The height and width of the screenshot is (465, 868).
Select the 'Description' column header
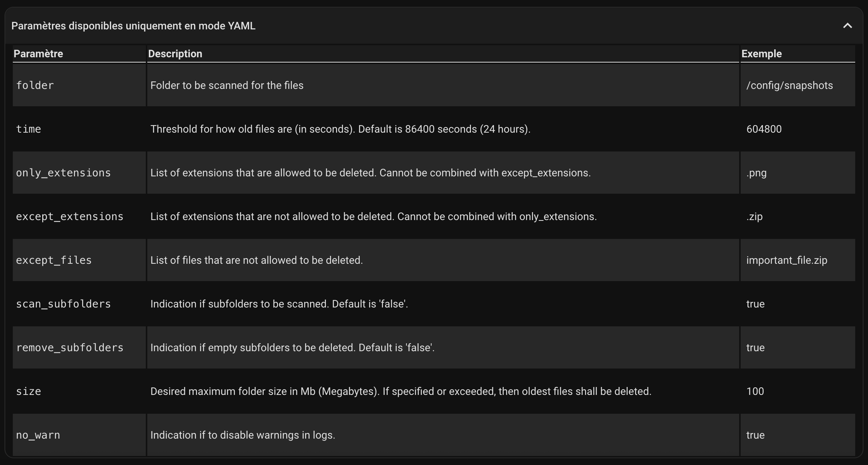pyautogui.click(x=175, y=54)
